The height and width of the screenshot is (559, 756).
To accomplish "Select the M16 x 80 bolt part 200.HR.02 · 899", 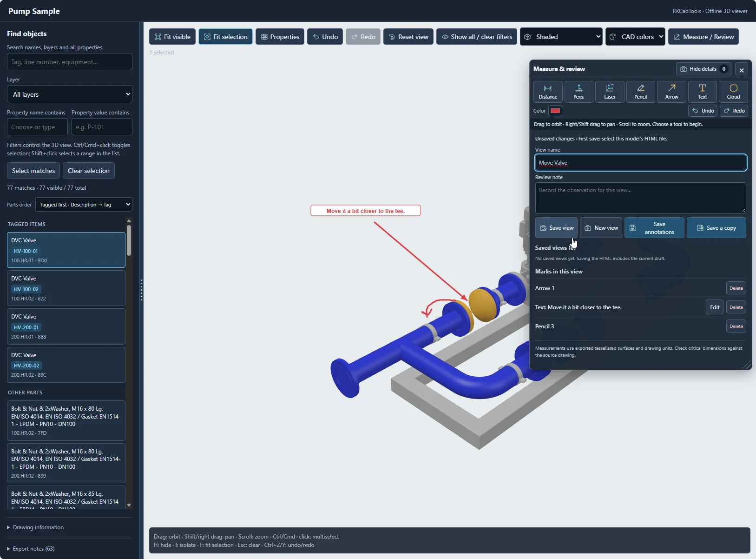I will click(66, 464).
